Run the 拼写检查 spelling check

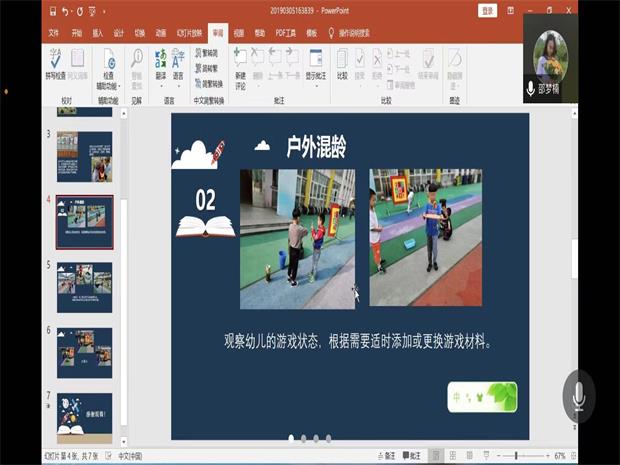[x=54, y=64]
